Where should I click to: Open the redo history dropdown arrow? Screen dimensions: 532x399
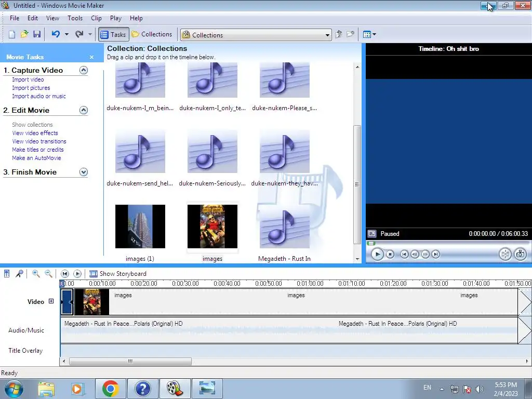(90, 34)
